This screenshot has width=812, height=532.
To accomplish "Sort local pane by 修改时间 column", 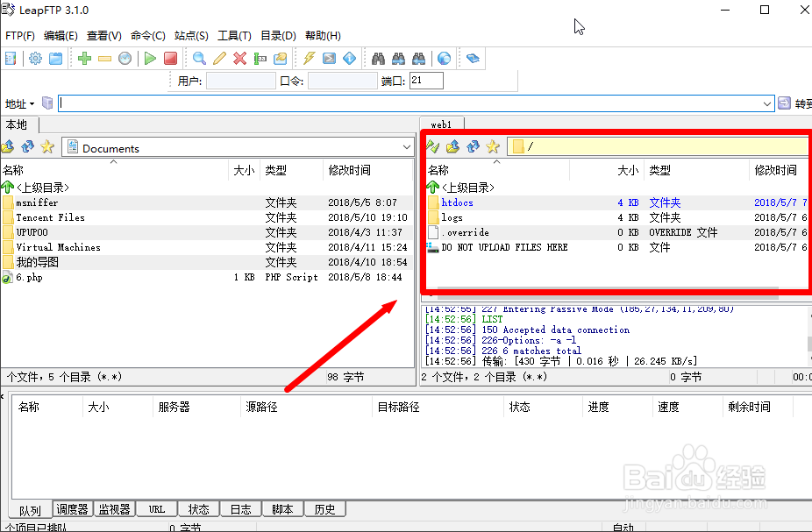I will [368, 170].
